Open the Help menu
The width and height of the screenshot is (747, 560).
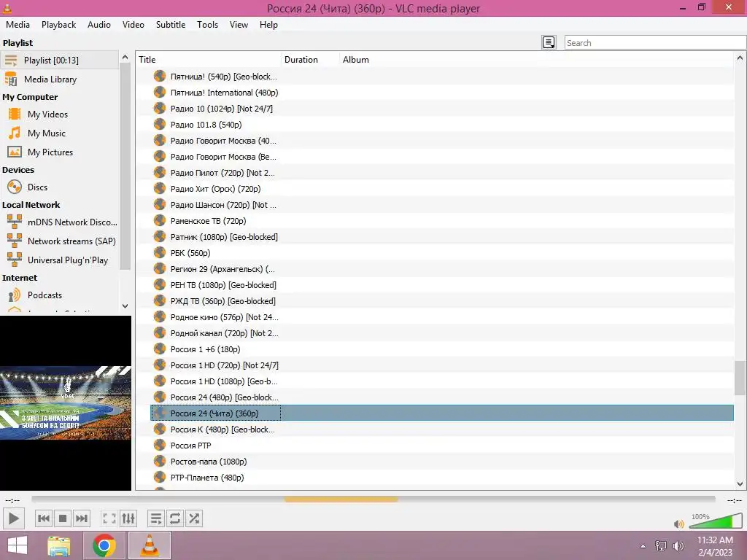268,25
